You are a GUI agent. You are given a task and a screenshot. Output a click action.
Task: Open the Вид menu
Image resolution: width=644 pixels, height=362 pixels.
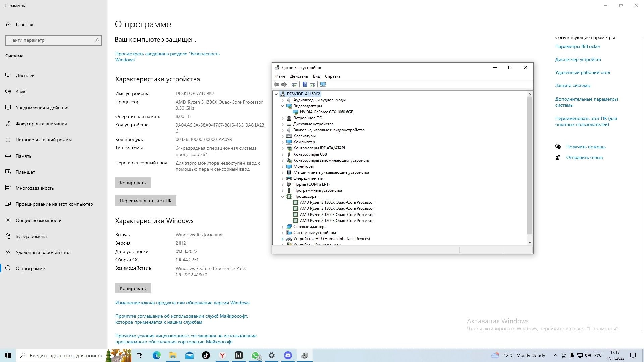click(x=316, y=76)
